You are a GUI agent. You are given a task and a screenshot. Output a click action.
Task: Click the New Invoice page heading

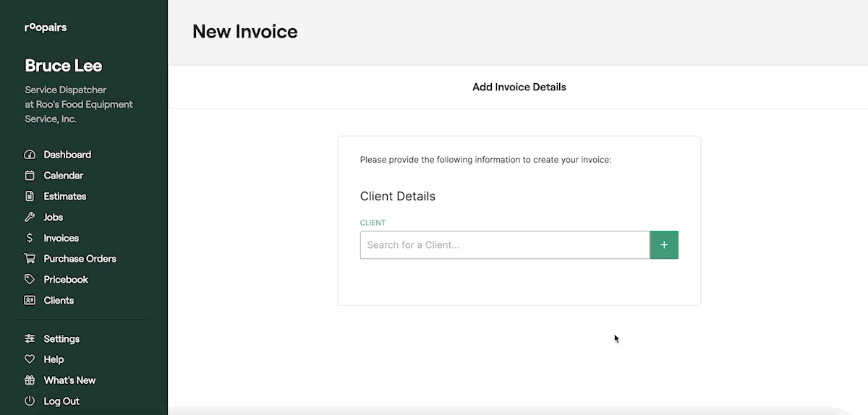(244, 32)
